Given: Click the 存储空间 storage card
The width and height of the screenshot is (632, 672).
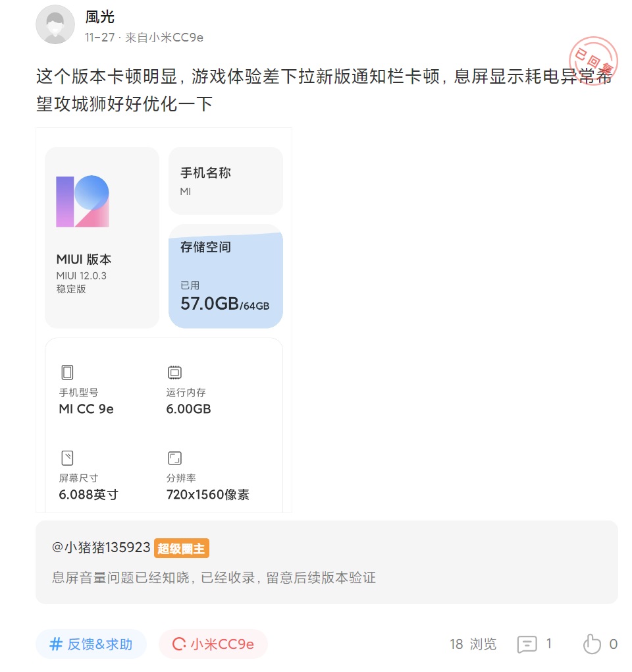Looking at the screenshot, I should (225, 277).
